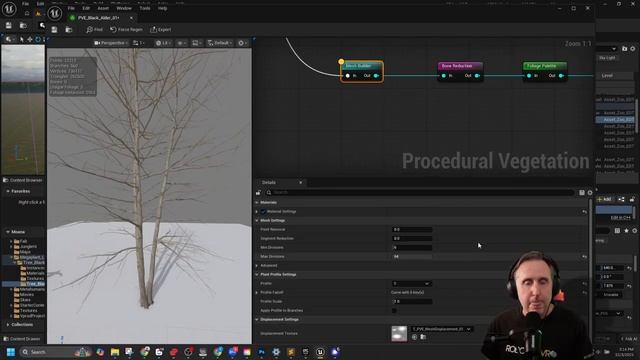Screen dimensions: 640x360
Task: Collapse the Materials section
Action: pyautogui.click(x=257, y=202)
